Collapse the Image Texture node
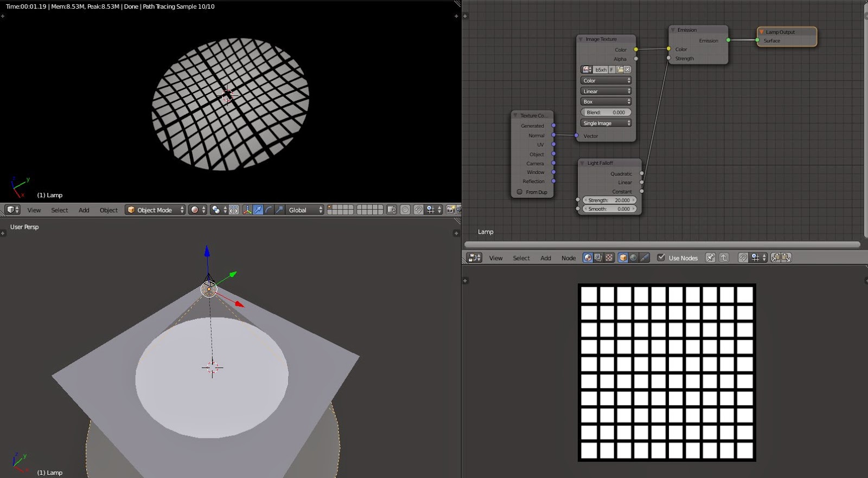This screenshot has height=478, width=868. click(581, 39)
